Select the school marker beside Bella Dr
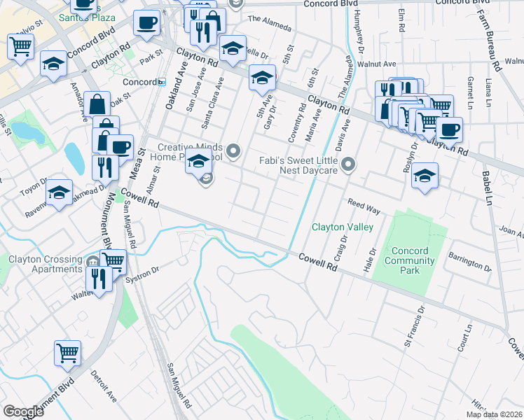The height and width of the screenshot is (420, 524). click(x=233, y=49)
